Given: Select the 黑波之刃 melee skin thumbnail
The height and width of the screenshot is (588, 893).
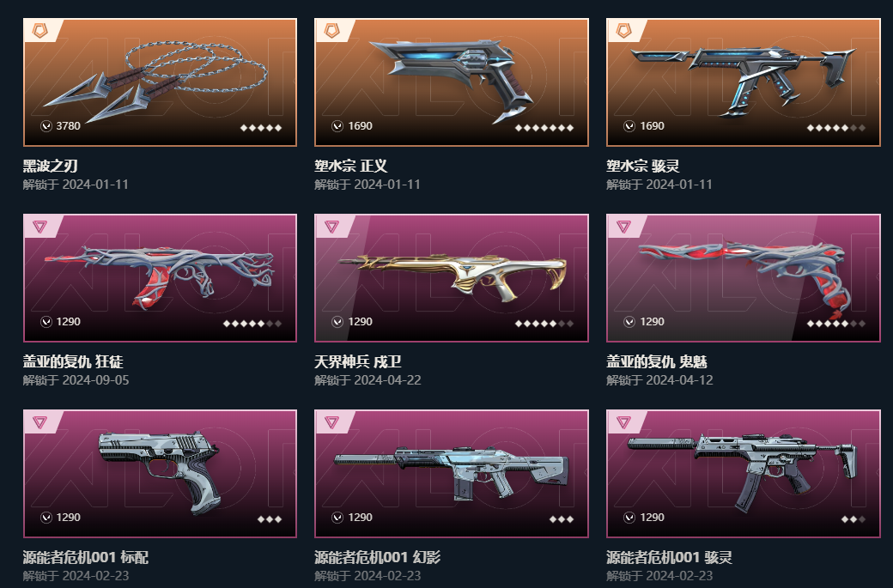Looking at the screenshot, I should pos(160,82).
